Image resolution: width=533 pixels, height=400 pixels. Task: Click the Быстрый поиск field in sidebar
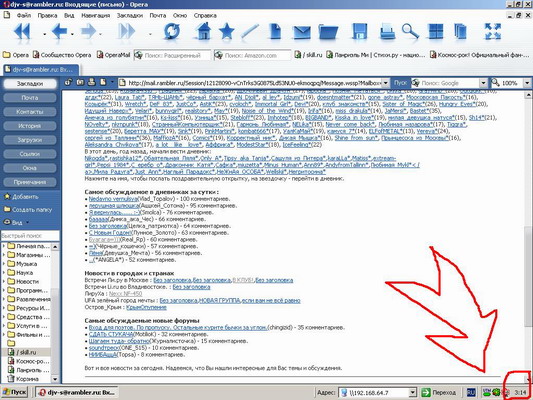30,235
